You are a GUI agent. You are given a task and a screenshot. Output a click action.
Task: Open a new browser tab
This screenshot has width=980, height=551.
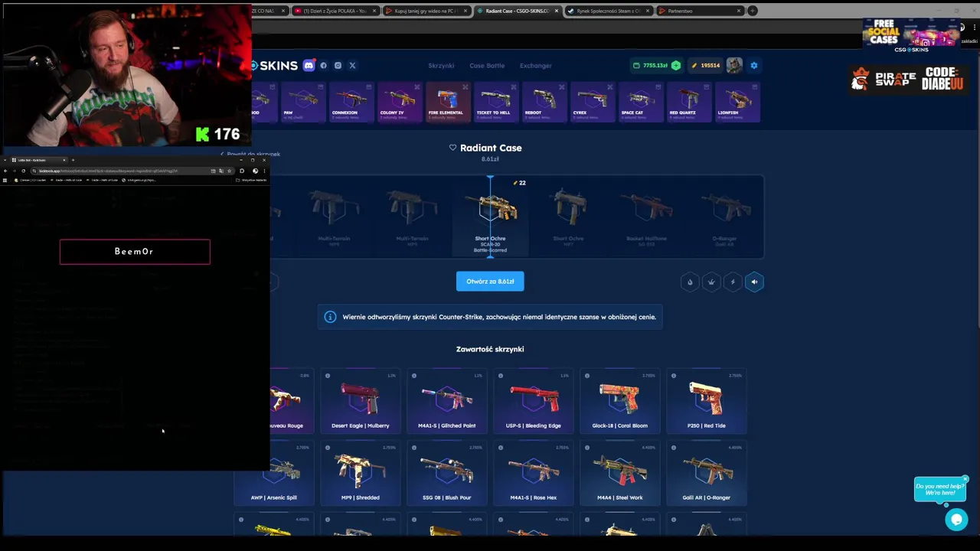753,11
